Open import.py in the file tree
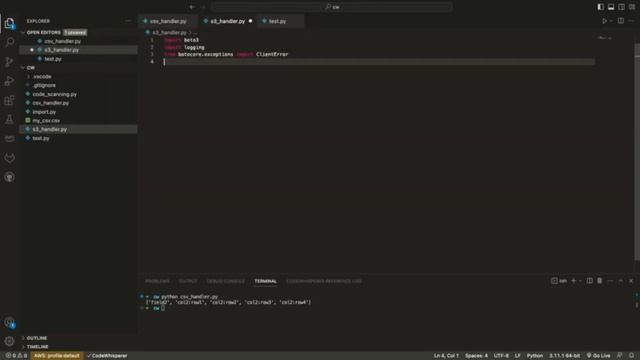Screen dimensions: 640x360 [44, 112]
